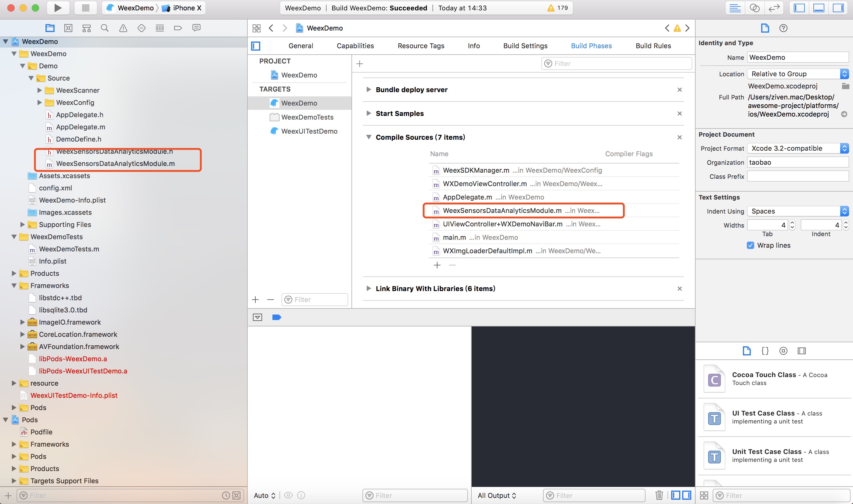
Task: Click the Organization text field
Action: [798, 162]
